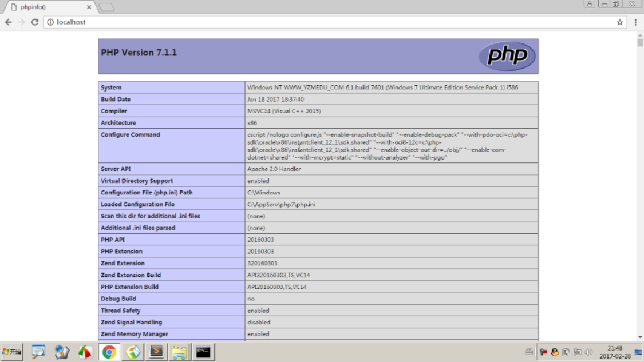Click the 'PHP API' row label

point(113,240)
